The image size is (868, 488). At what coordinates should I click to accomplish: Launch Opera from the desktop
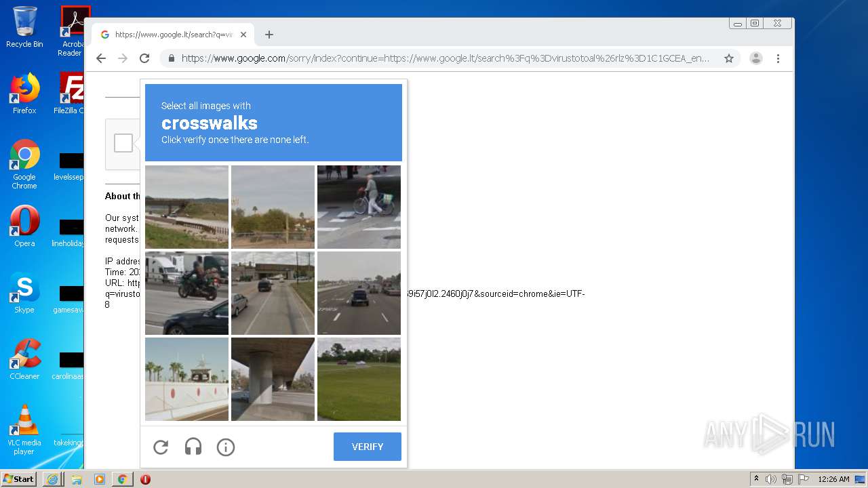pos(24,226)
